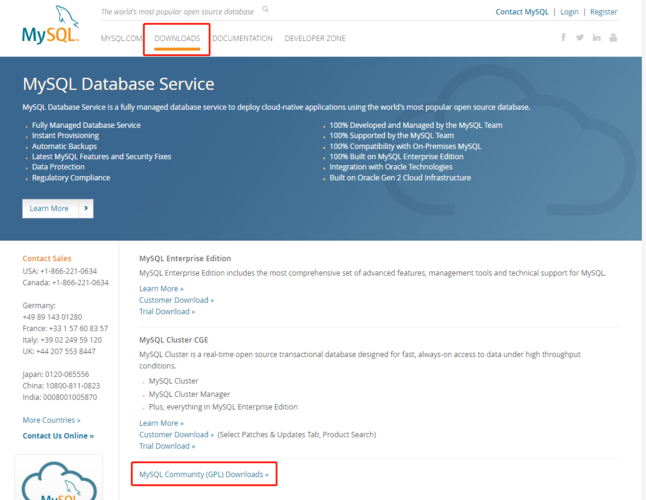Click the UK phone number line
Screen dimensions: 646x500
59,351
